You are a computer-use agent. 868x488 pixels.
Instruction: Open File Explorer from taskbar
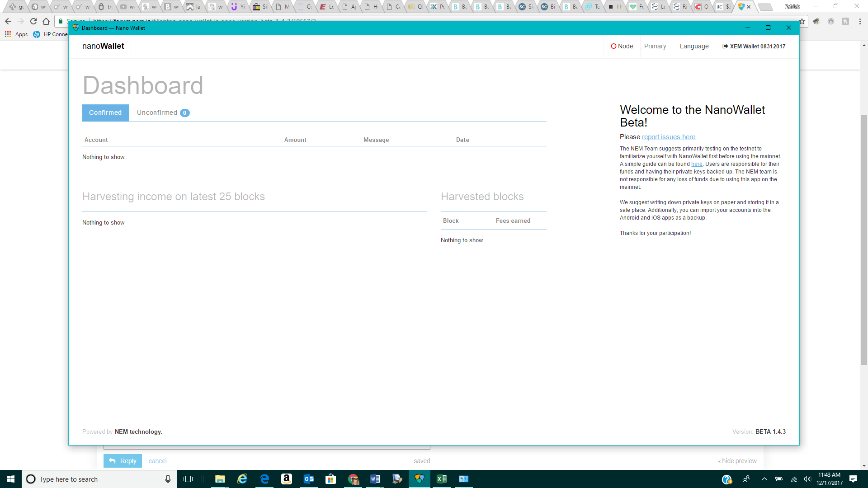pos(220,479)
